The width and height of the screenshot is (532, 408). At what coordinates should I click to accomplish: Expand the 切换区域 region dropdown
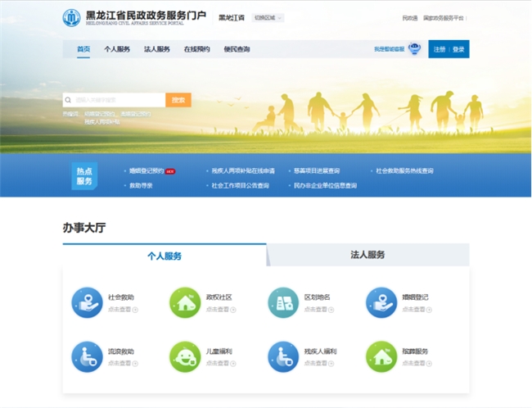268,17
